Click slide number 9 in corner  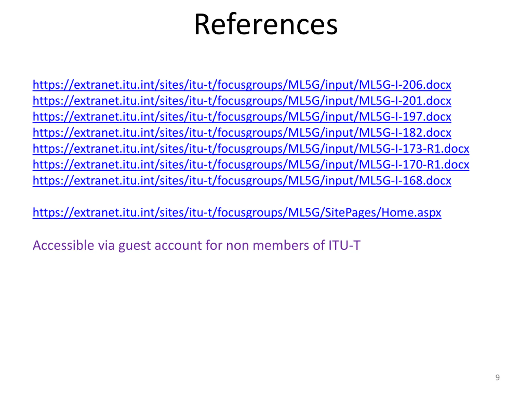click(498, 377)
